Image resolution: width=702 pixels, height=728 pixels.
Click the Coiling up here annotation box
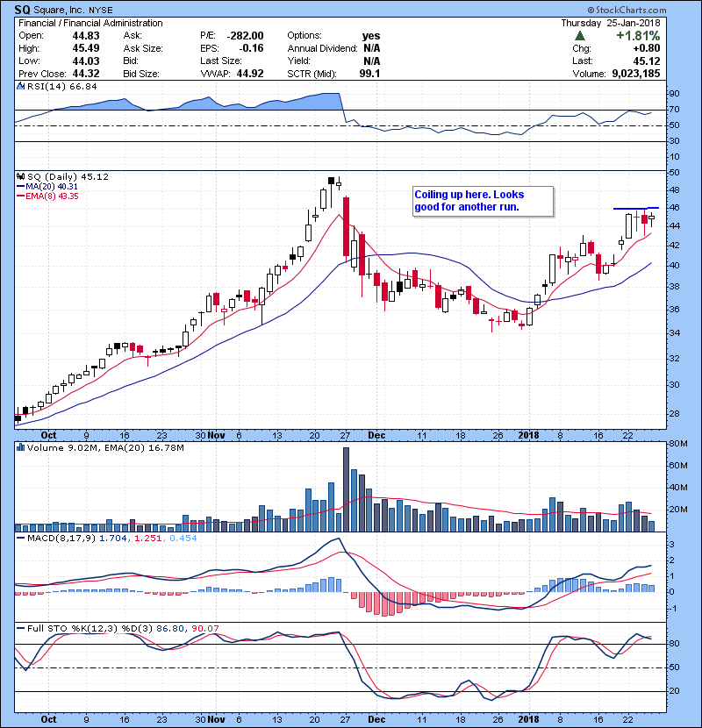[484, 201]
